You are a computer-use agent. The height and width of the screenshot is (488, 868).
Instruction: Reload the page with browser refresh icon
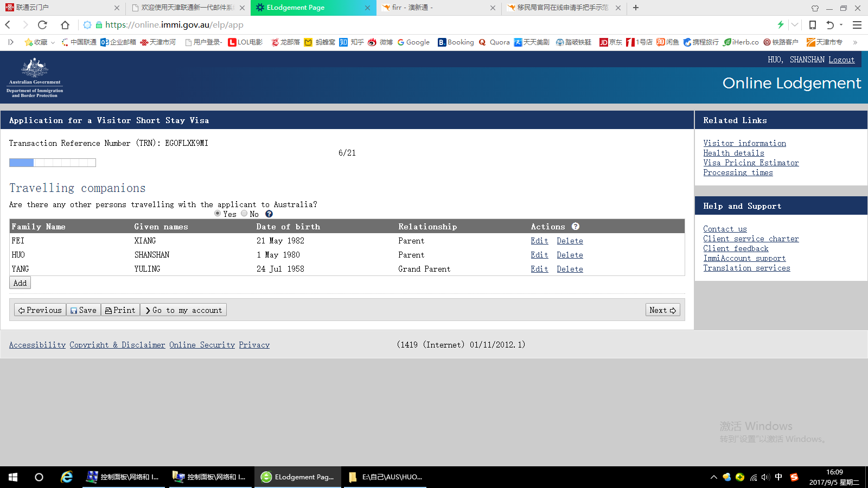pos(42,25)
